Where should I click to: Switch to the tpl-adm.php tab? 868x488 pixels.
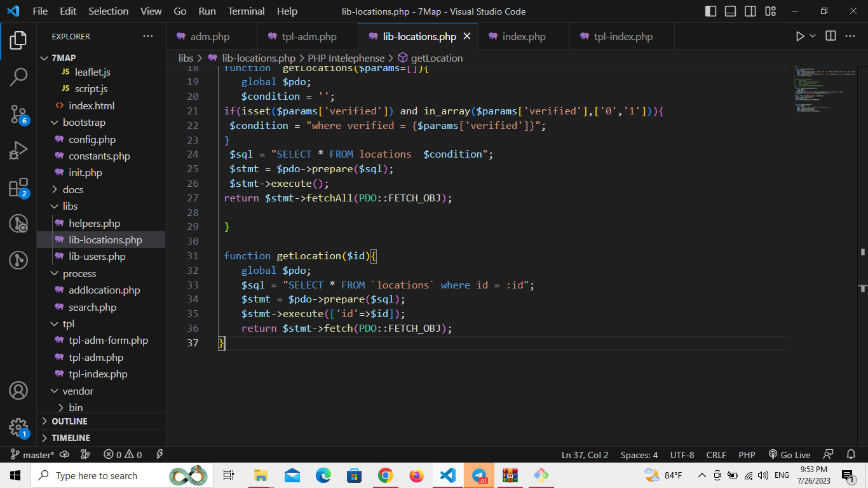[x=308, y=36]
